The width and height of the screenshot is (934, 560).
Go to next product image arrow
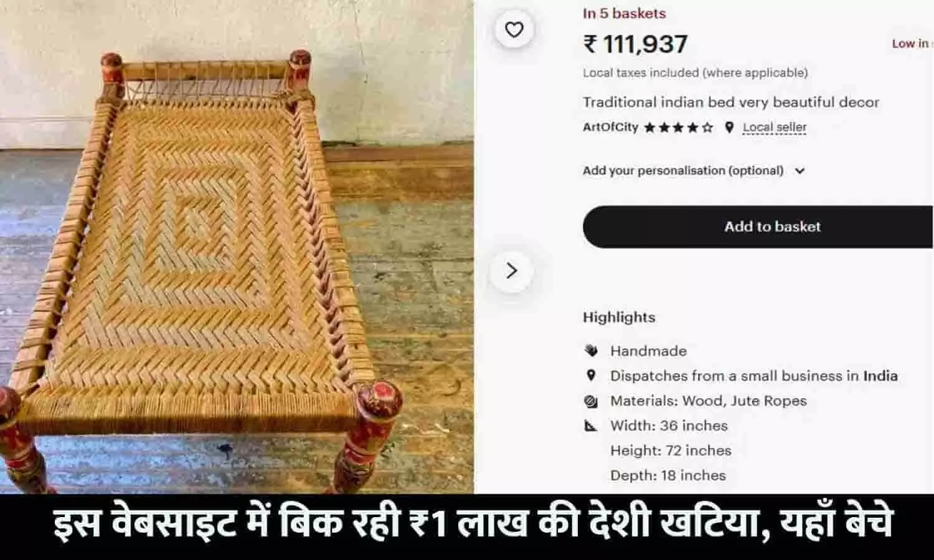coord(511,271)
